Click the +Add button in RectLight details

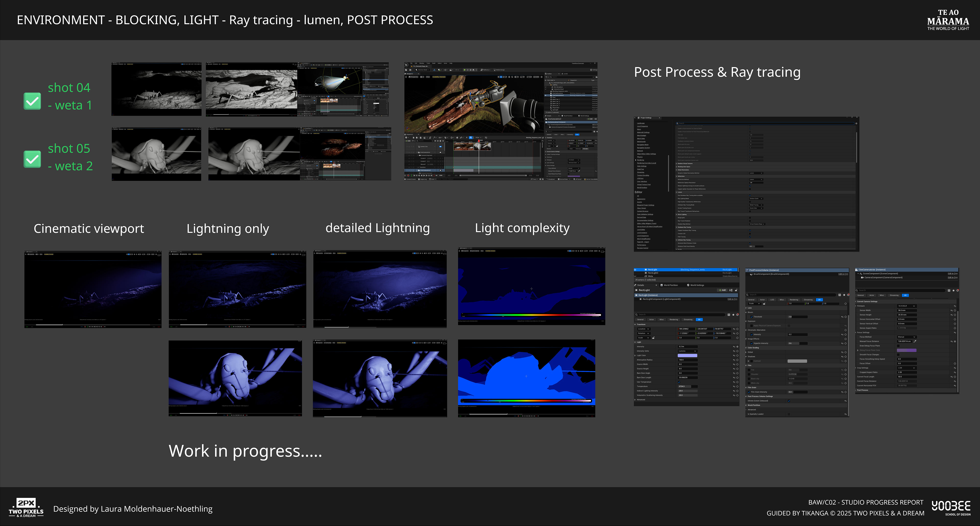click(722, 290)
